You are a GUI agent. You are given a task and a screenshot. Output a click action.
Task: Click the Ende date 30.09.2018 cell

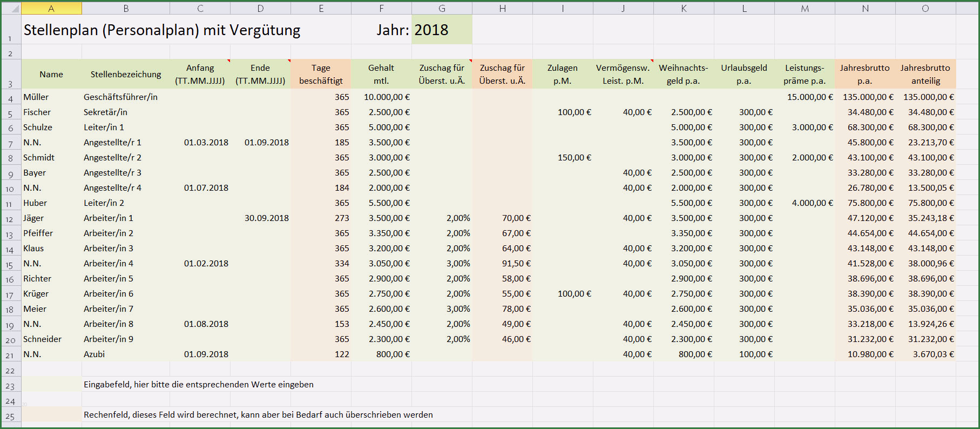click(x=260, y=218)
